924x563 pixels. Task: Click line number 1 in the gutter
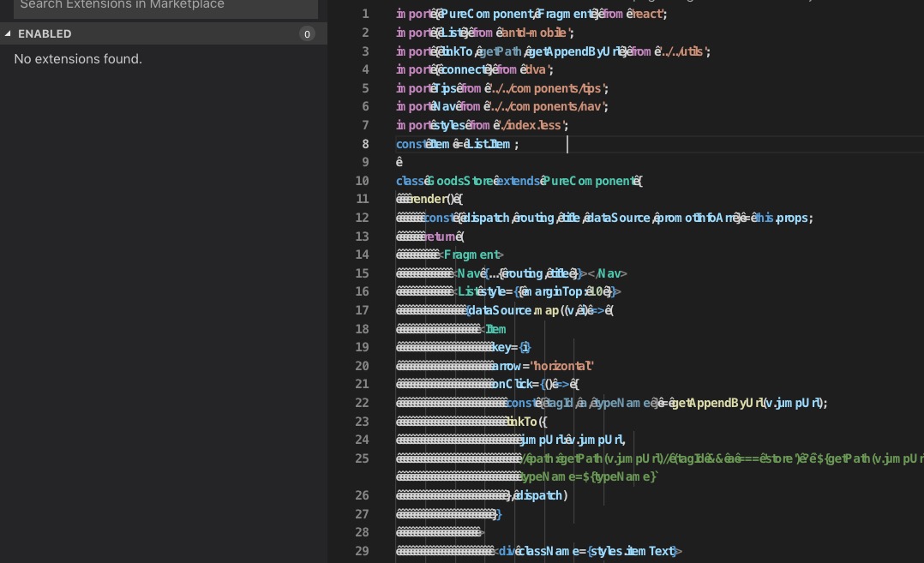(365, 14)
